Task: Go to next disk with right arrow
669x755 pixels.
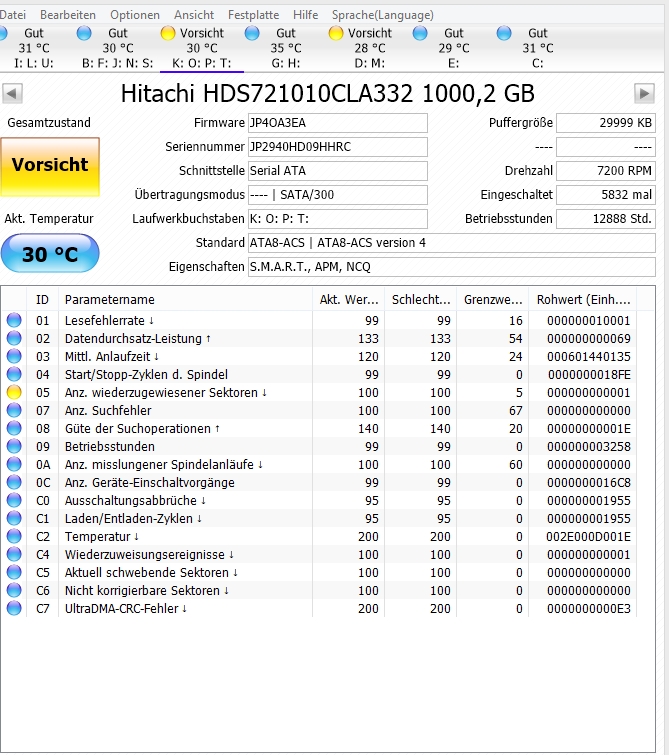Action: click(644, 93)
